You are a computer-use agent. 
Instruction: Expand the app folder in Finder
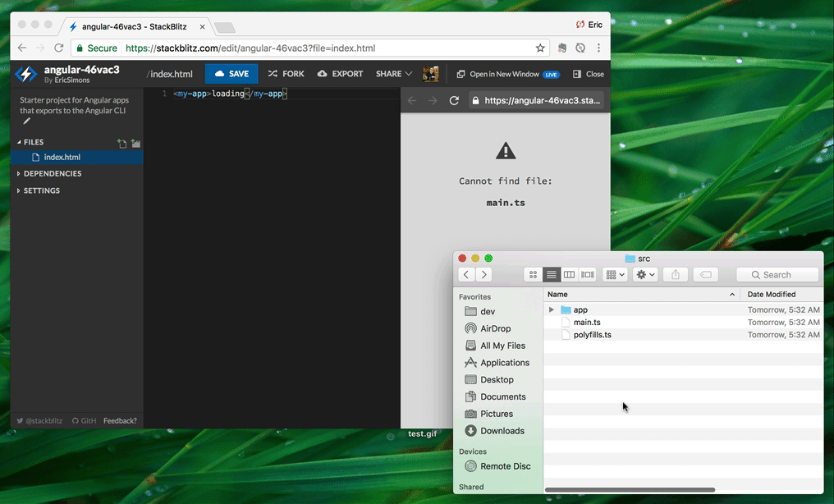click(x=551, y=309)
